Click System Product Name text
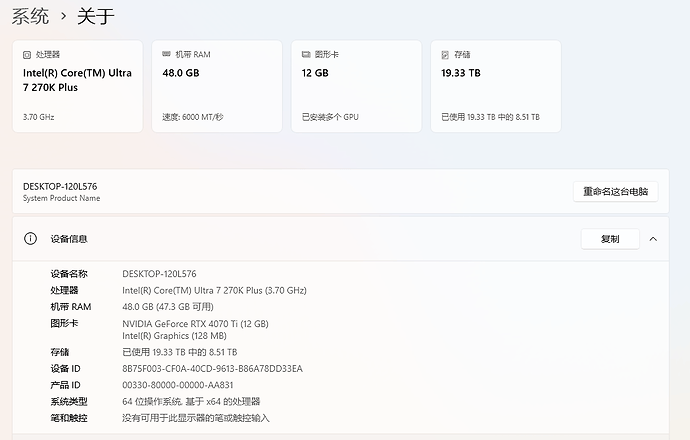 (x=62, y=198)
